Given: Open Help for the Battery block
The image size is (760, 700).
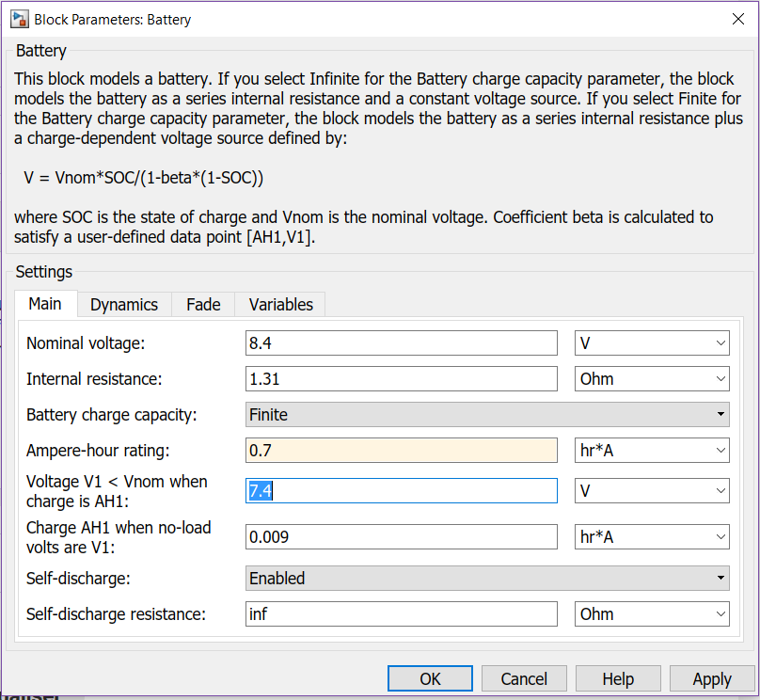Looking at the screenshot, I should point(618,679).
